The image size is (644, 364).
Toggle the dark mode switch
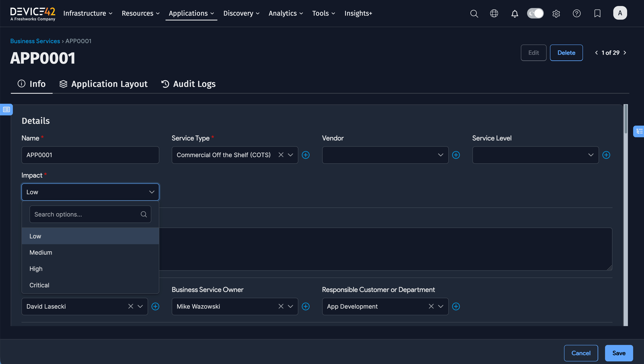[535, 13]
